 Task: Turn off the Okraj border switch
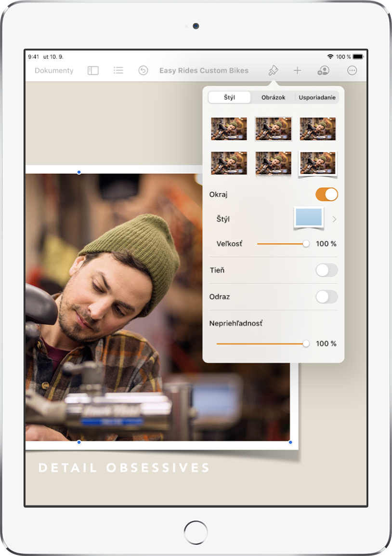(327, 194)
